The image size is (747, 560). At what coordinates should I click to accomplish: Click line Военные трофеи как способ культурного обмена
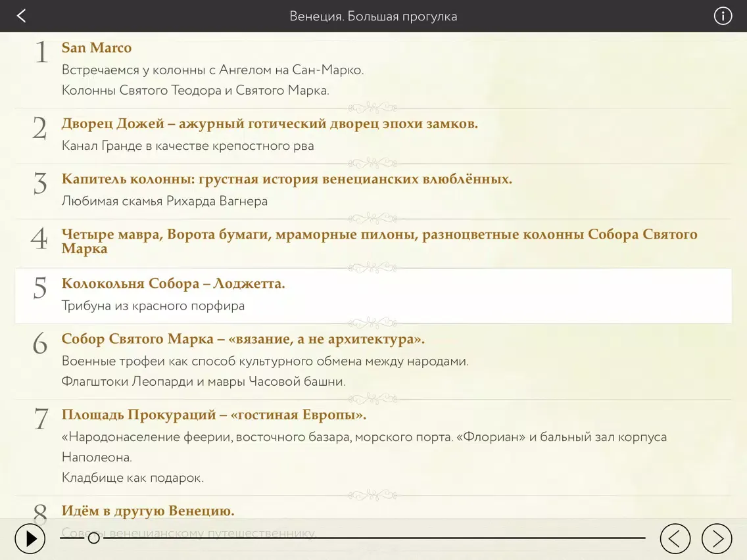(265, 361)
